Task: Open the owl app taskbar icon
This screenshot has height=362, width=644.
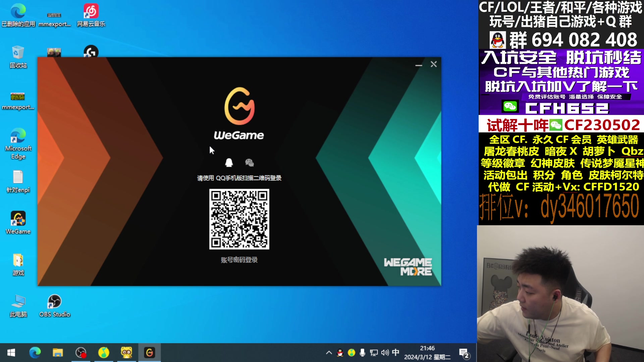Action: (x=126, y=353)
